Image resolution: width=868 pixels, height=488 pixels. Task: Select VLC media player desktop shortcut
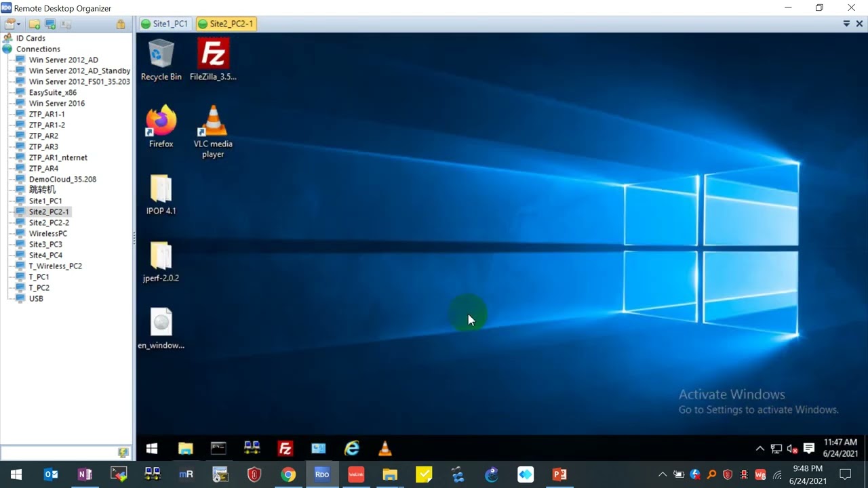[213, 131]
